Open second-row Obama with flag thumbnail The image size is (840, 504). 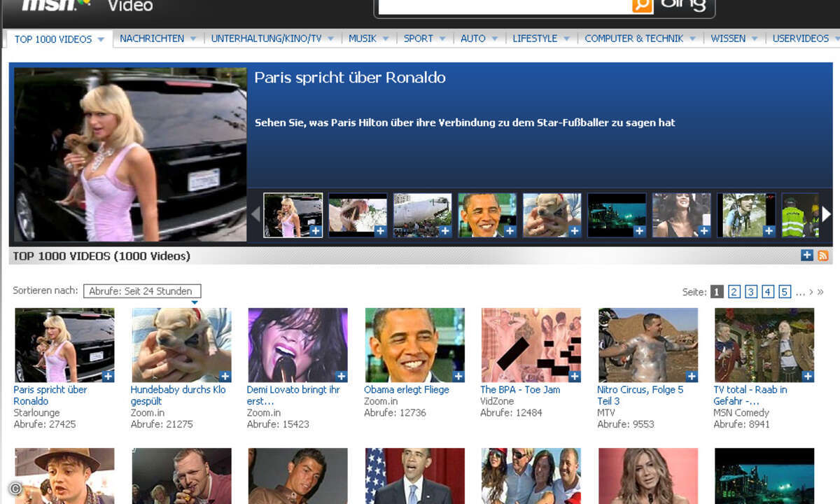(x=414, y=476)
